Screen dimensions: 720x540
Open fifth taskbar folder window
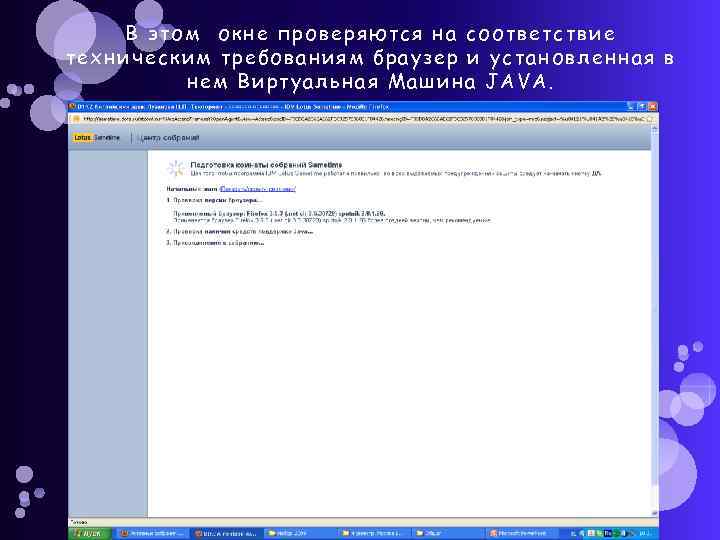click(x=448, y=534)
